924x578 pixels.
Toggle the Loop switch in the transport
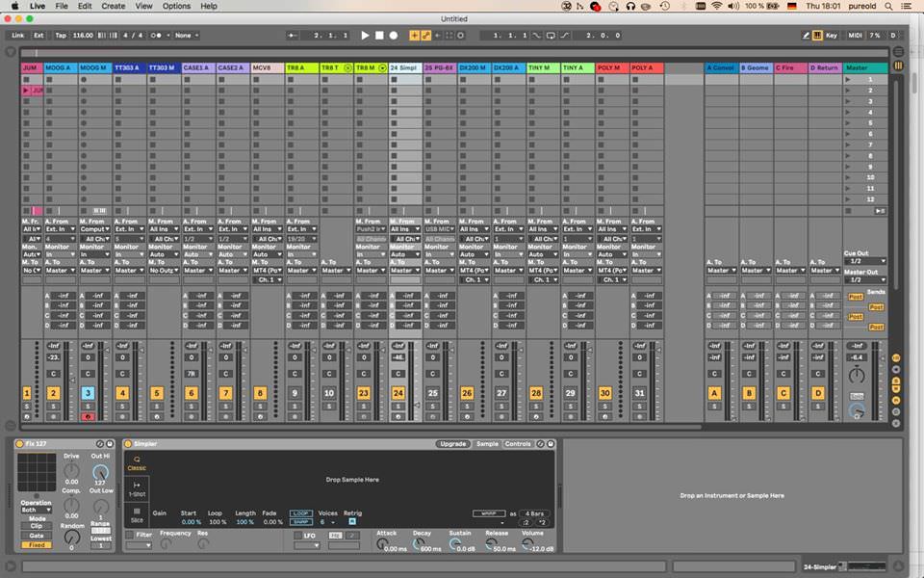point(551,36)
